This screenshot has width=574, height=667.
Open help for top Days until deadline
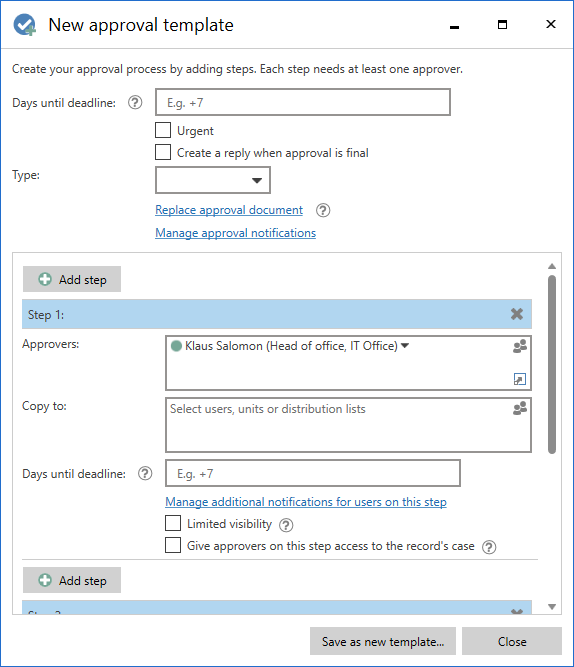[135, 103]
